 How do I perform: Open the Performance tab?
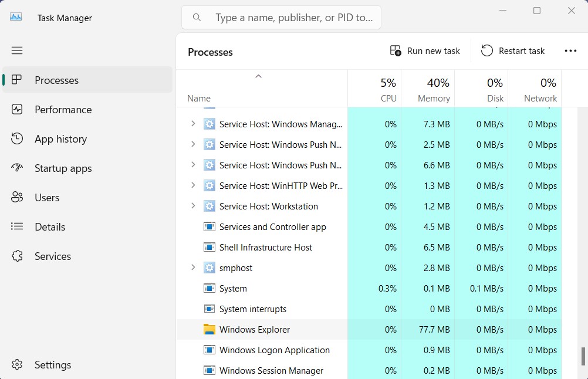click(x=87, y=110)
